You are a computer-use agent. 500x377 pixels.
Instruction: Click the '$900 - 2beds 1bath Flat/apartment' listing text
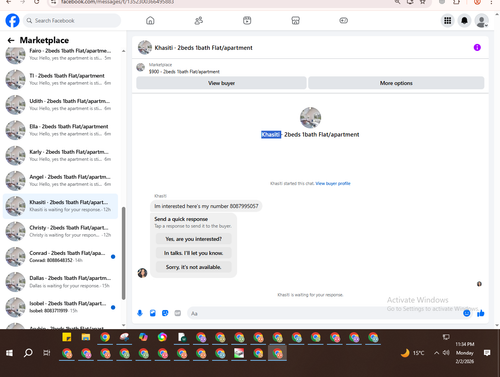pyautogui.click(x=184, y=72)
